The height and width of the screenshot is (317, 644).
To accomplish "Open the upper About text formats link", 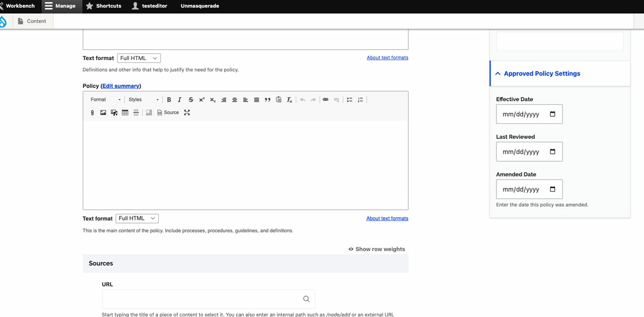I will point(387,57).
